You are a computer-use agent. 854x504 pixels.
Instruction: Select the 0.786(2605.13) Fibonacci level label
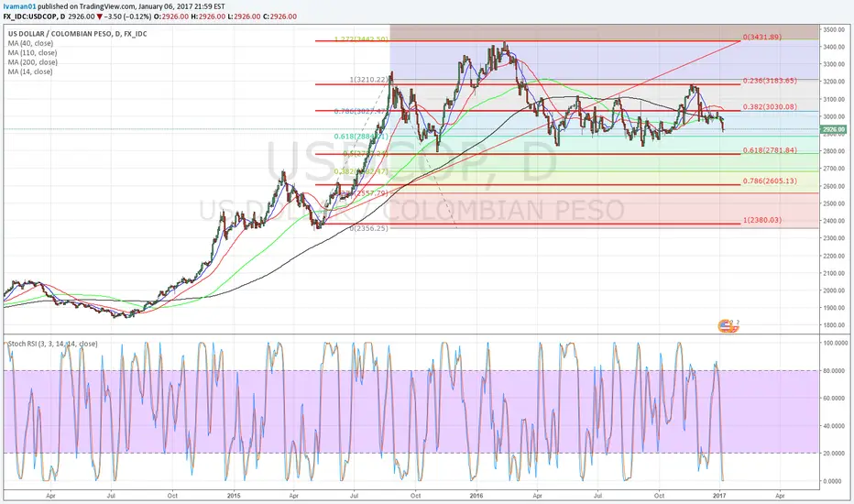click(770, 181)
